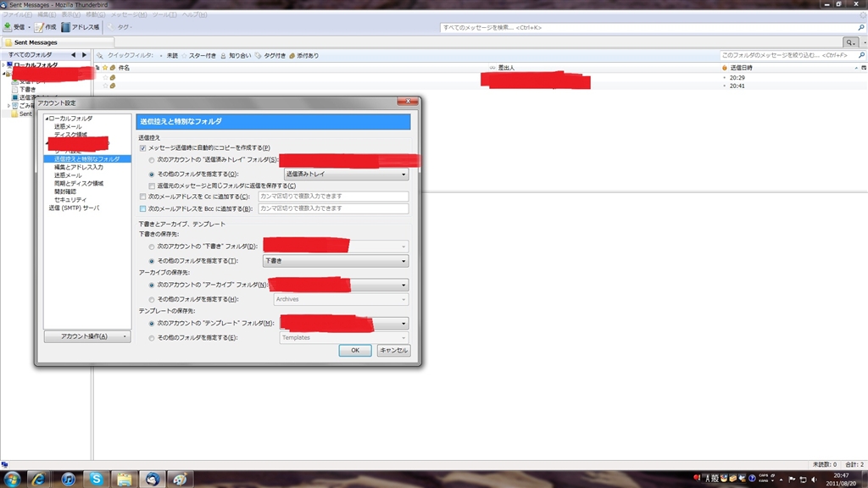This screenshot has width=868, height=488.
Task: Open the Tools (ツール) menu
Action: click(164, 15)
